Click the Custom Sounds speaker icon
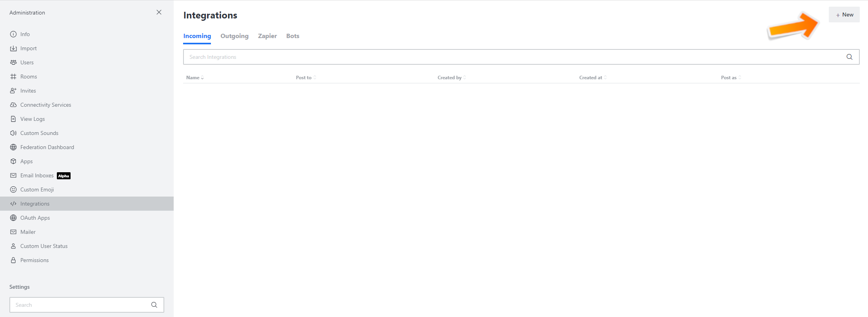Viewport: 868px width, 317px height. tap(13, 133)
